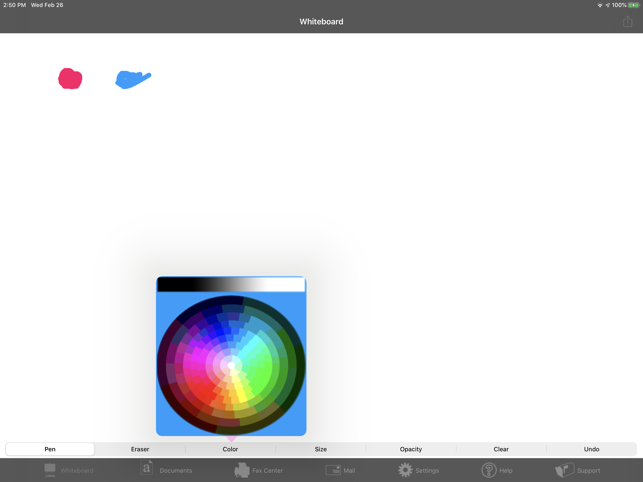This screenshot has height=482, width=643.
Task: Open the Fax Center printer icon
Action: coord(242,470)
